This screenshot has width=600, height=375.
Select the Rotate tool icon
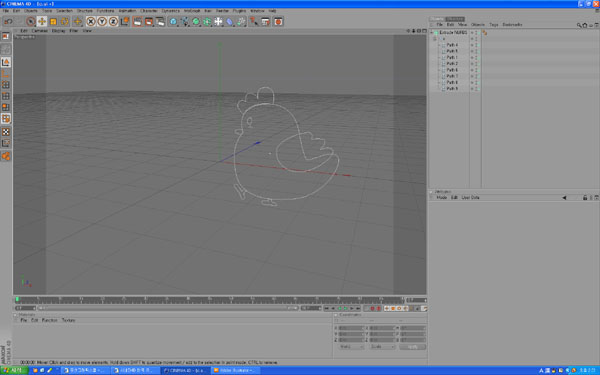coord(65,21)
